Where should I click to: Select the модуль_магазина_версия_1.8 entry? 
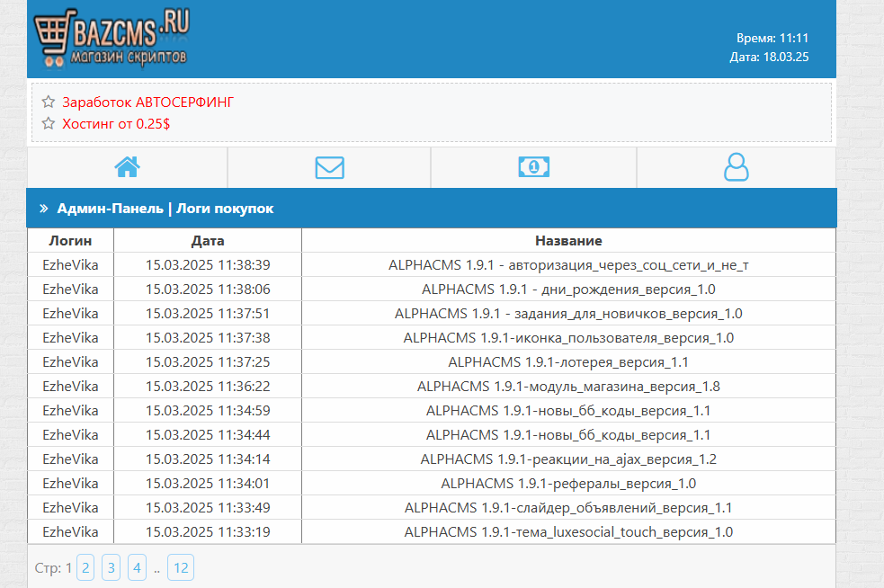pyautogui.click(x=568, y=387)
